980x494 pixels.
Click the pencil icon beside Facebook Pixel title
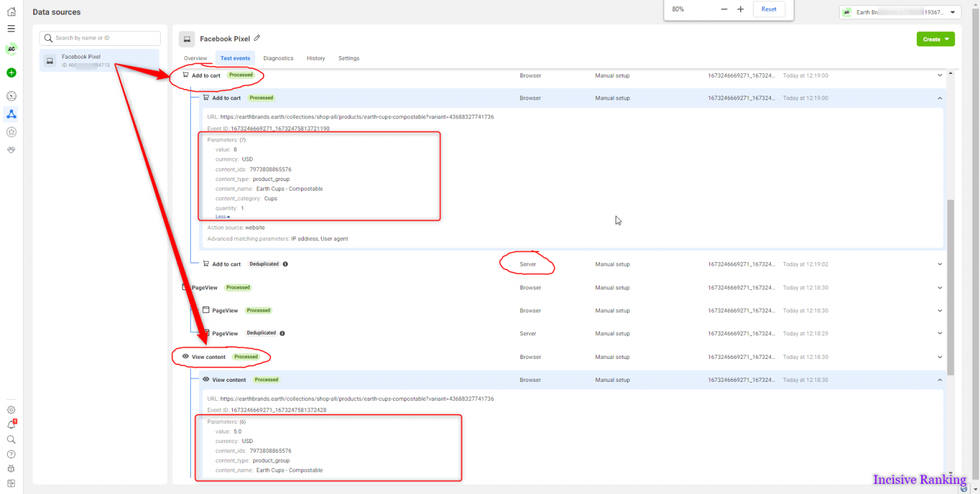point(257,38)
